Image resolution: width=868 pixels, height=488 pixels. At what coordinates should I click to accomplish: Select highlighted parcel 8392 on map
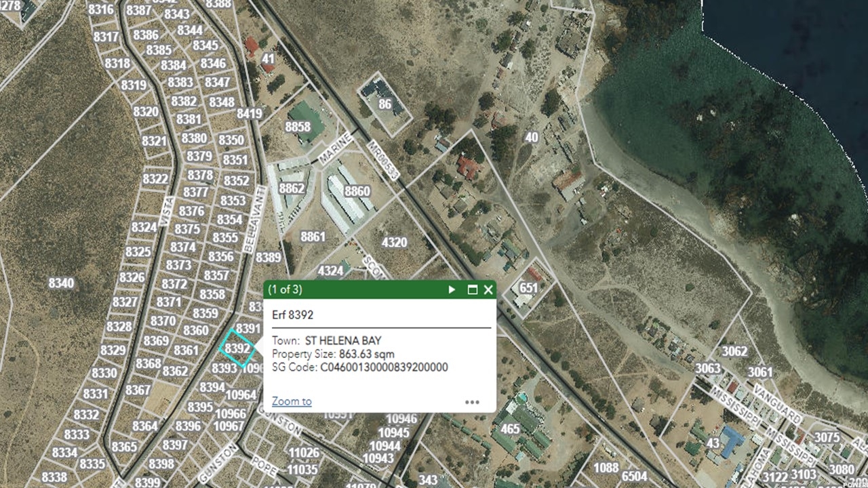[237, 348]
